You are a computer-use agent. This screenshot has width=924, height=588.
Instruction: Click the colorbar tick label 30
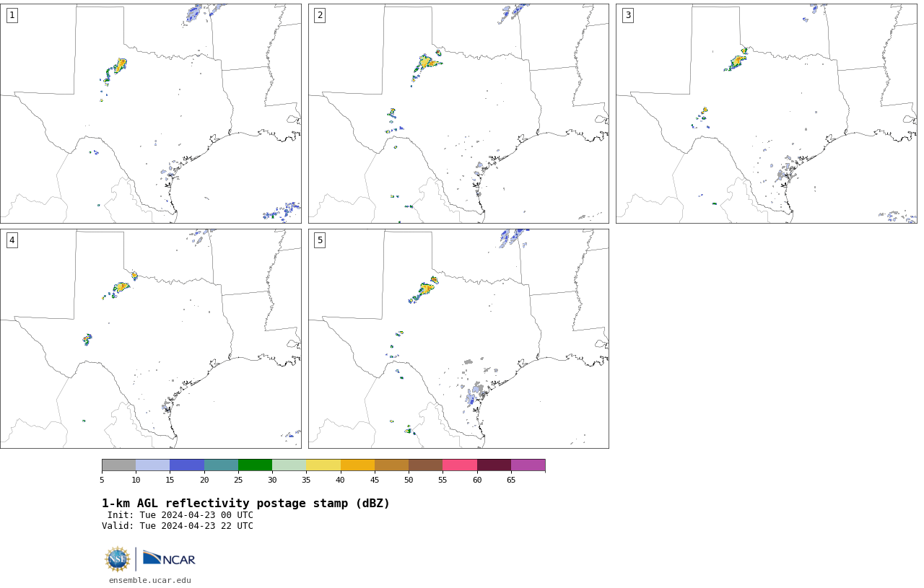(272, 480)
